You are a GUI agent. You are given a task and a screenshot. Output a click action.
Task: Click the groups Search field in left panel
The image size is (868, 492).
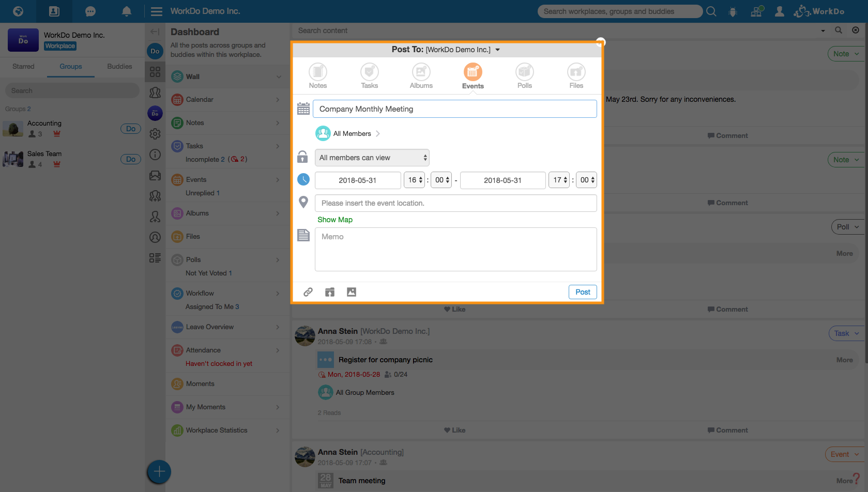tap(72, 90)
